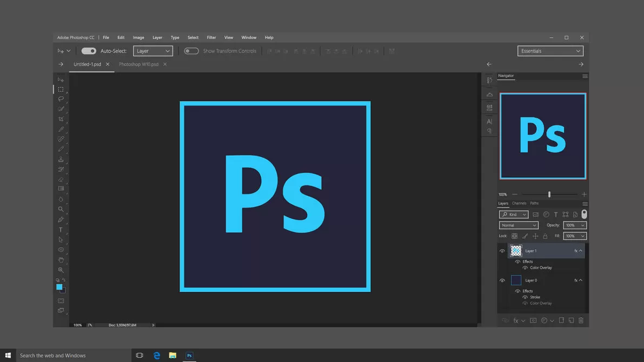Enable Show Transform Controls switch
The width and height of the screenshot is (644, 362).
point(191,51)
